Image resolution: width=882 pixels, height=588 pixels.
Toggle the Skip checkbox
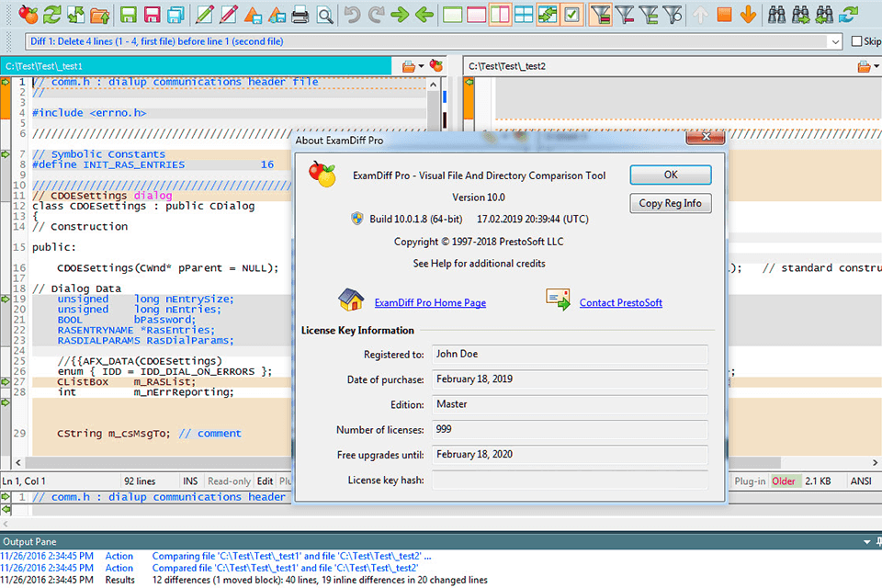pyautogui.click(x=856, y=41)
